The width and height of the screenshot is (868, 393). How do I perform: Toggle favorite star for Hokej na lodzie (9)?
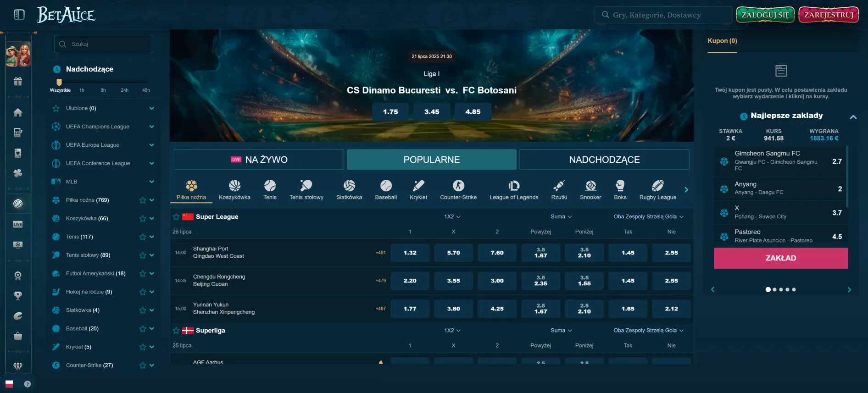coord(143,292)
